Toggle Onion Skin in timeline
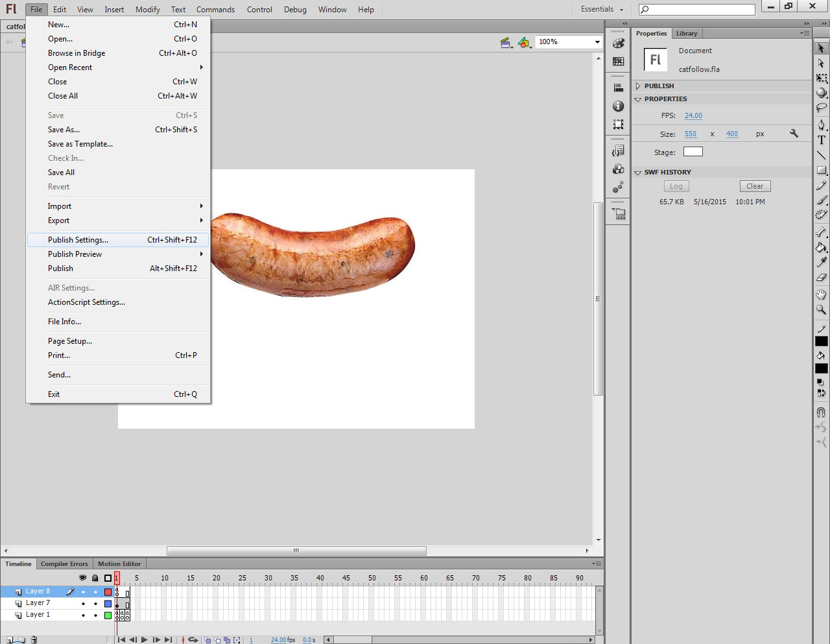The image size is (830, 644). (207, 639)
